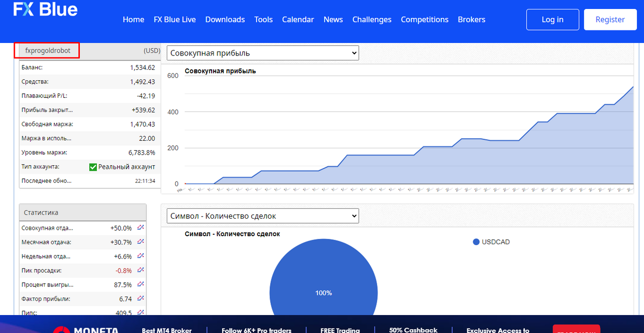Viewport: 644px width, 333px height.
Task: Click the Средства value 1,492.43
Action: click(x=143, y=81)
